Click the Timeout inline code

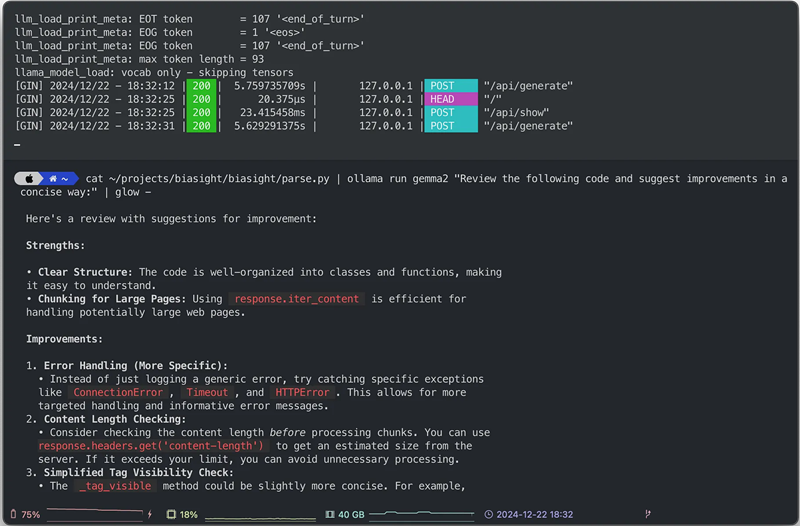click(x=207, y=392)
